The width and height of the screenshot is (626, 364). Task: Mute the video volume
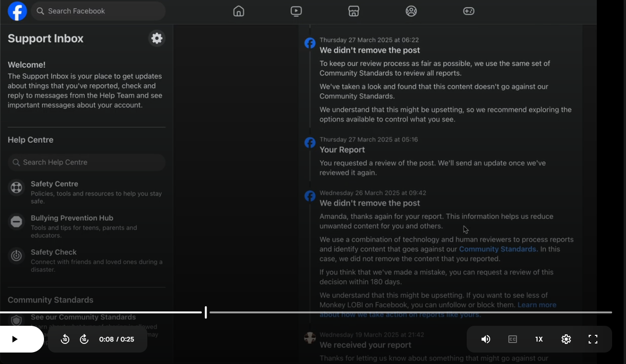pos(486,339)
